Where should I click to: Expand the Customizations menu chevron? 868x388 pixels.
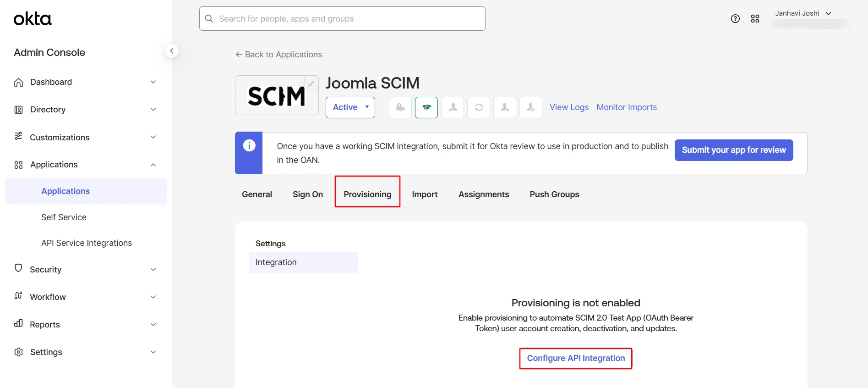[153, 137]
